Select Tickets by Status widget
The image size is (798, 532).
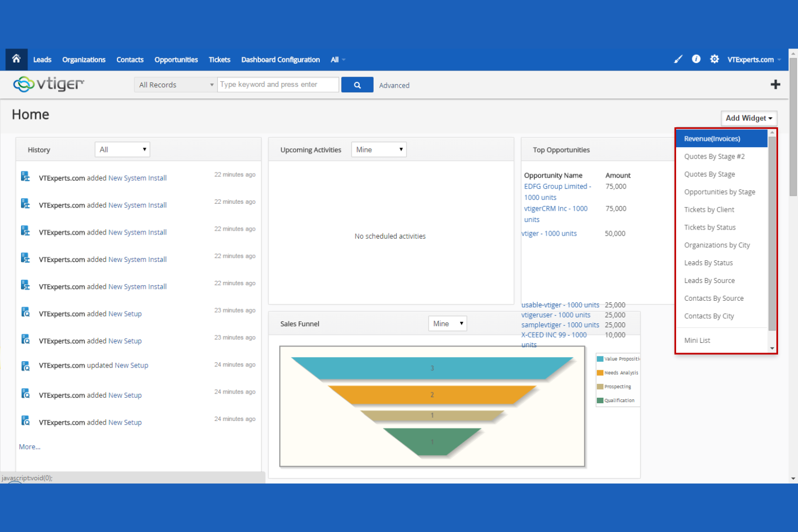coord(721,227)
